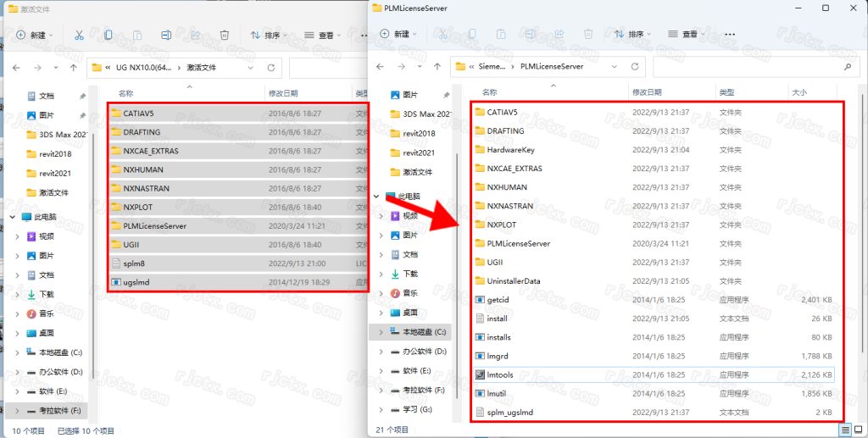
Task: Open 排序 sort dropdown in PLMLicenseServer window
Action: click(x=627, y=34)
